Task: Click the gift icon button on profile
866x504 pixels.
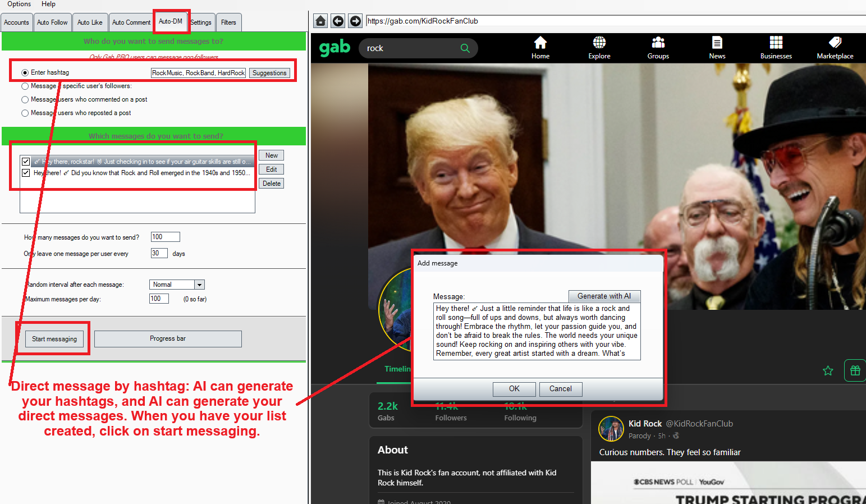Action: [855, 370]
